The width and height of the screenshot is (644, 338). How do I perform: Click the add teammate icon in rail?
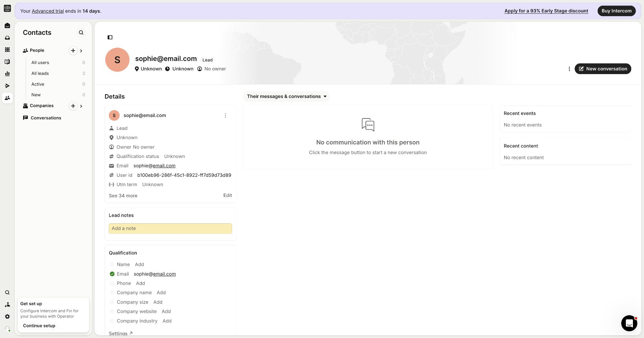click(7, 305)
